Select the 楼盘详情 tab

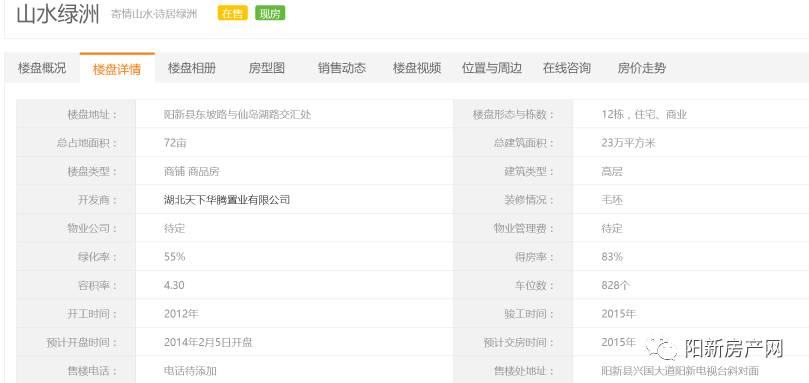coord(117,69)
